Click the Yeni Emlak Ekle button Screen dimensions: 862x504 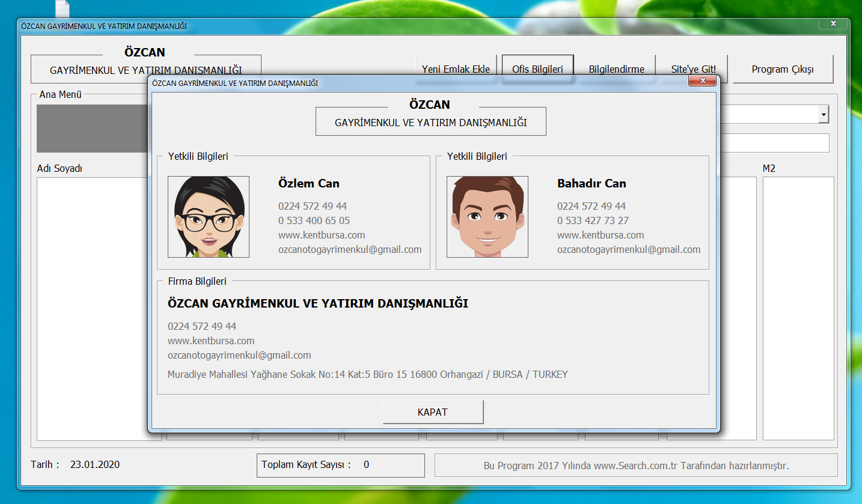(456, 69)
